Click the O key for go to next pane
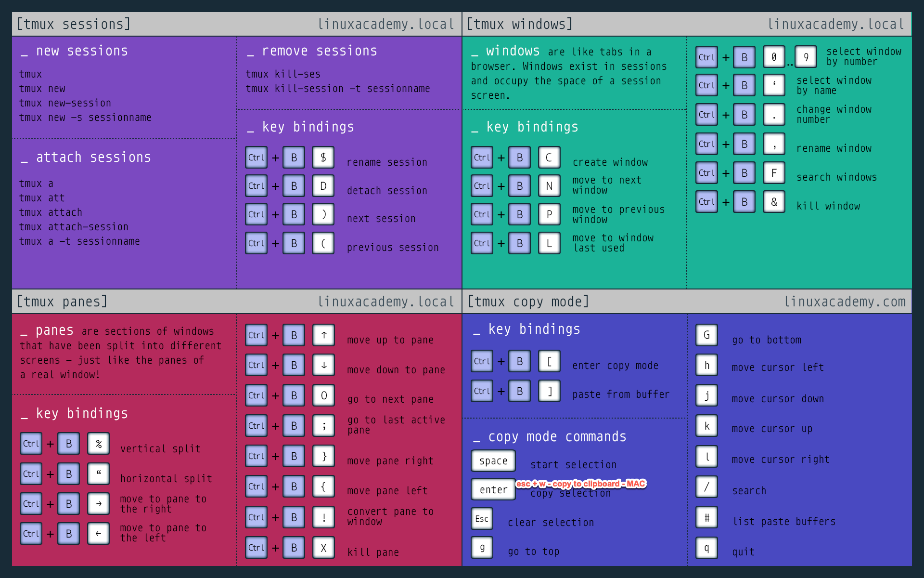 click(x=324, y=395)
